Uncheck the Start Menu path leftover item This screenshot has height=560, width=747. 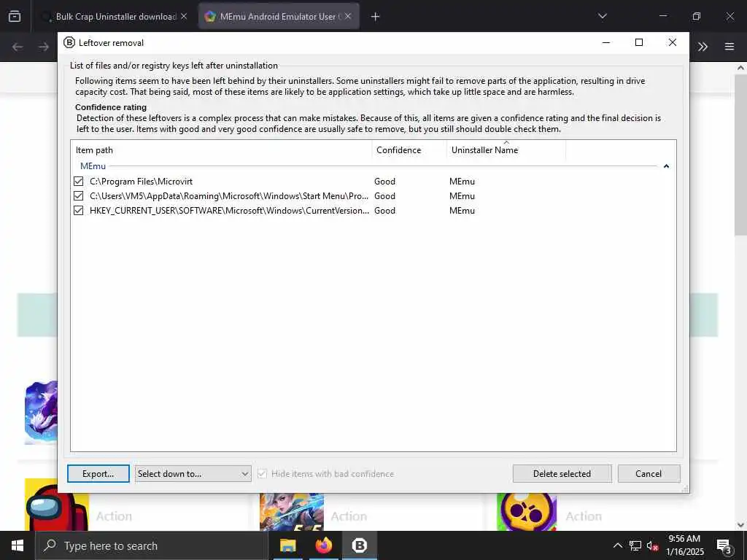click(79, 195)
